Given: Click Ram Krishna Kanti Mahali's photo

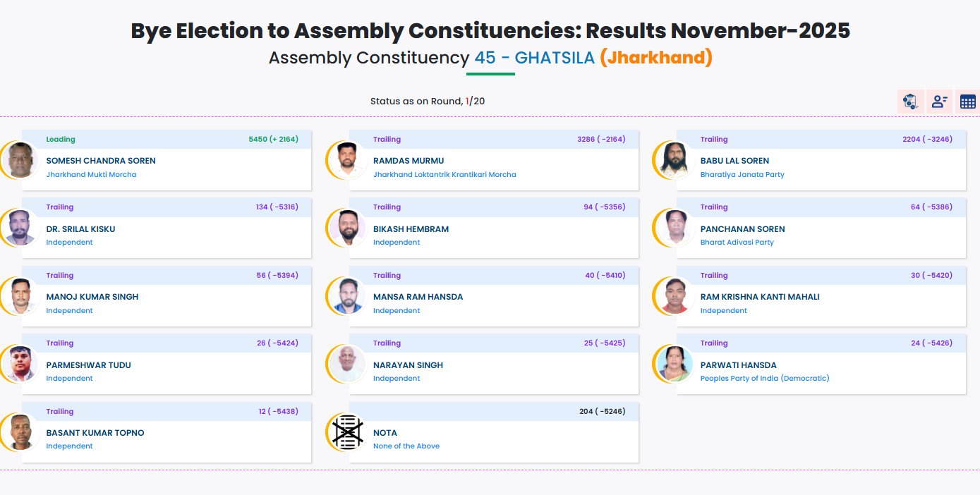Looking at the screenshot, I should tap(674, 296).
